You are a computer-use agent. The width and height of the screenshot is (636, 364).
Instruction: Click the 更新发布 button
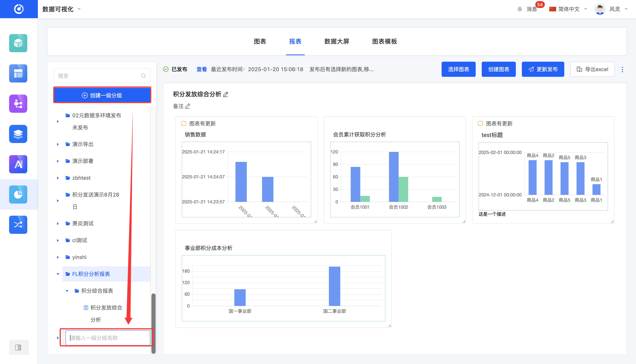pos(543,69)
